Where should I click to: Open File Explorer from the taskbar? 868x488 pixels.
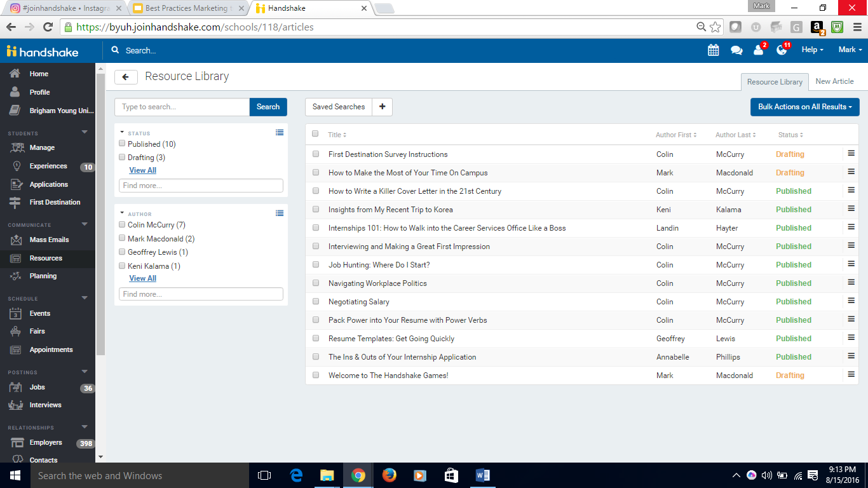[327, 475]
